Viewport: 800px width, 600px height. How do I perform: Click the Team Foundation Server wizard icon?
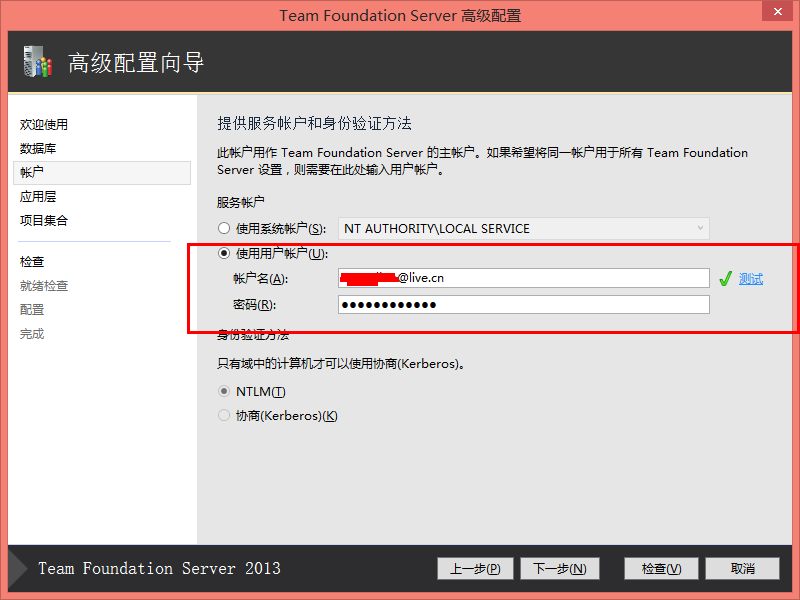pyautogui.click(x=38, y=62)
